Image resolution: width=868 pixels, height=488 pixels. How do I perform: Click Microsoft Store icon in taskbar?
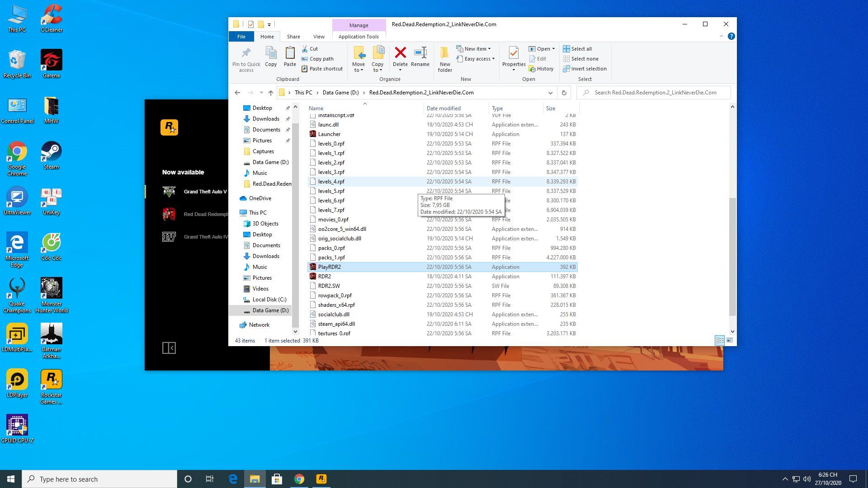pos(277,479)
